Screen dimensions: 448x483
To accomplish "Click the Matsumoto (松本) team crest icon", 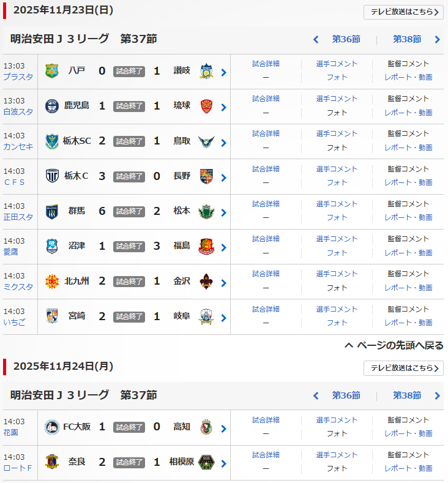I will click(205, 211).
